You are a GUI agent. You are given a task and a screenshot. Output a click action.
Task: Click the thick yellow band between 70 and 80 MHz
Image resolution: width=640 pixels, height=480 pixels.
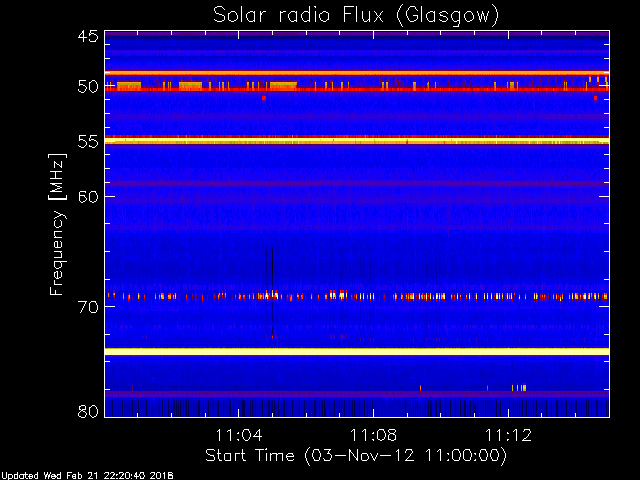coord(357,352)
